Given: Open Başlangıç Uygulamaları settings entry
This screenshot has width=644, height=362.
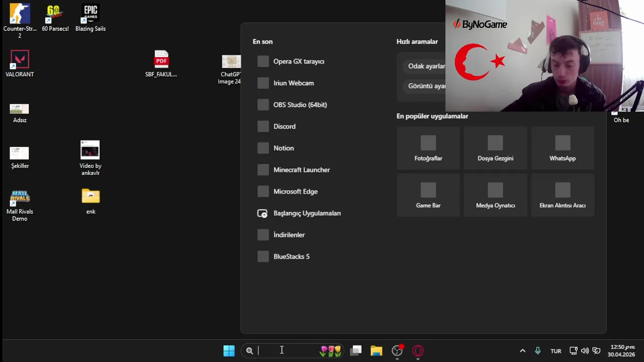Looking at the screenshot, I should tap(316, 213).
